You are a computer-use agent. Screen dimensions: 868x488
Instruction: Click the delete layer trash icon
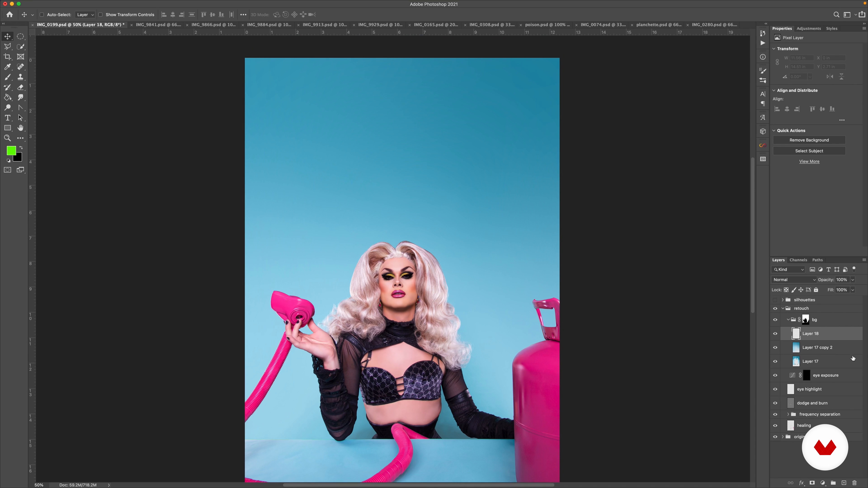click(x=854, y=483)
